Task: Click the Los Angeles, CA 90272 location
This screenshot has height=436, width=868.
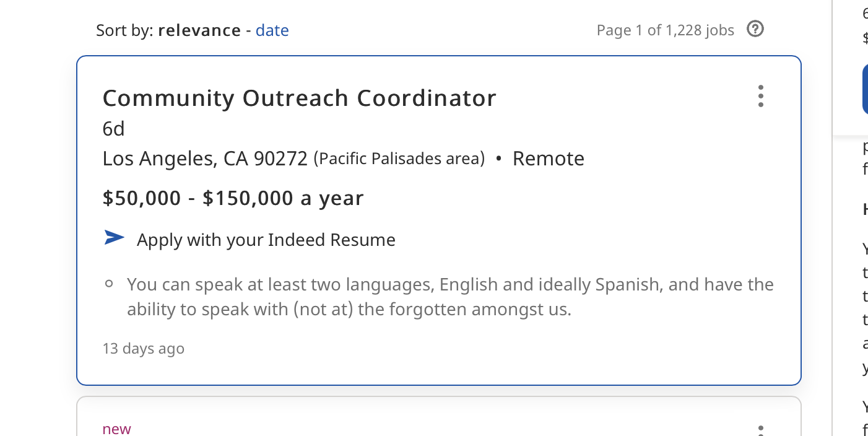Action: pyautogui.click(x=205, y=159)
